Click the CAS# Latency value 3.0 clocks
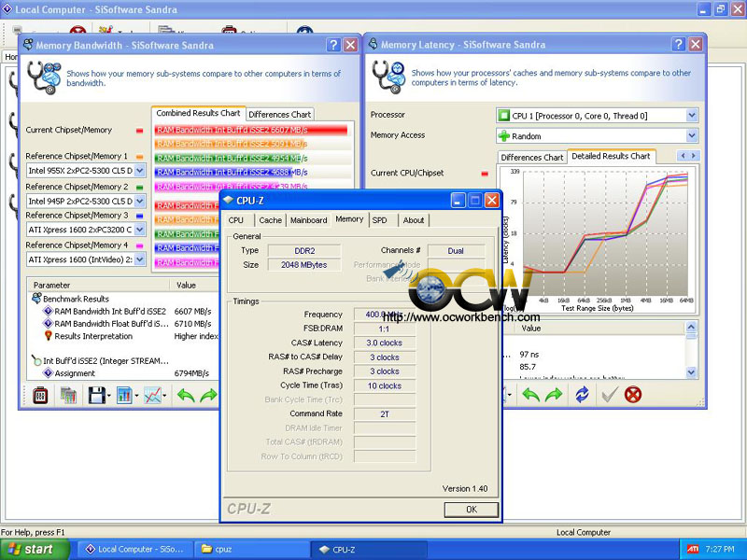This screenshot has height=560, width=747. click(x=385, y=343)
